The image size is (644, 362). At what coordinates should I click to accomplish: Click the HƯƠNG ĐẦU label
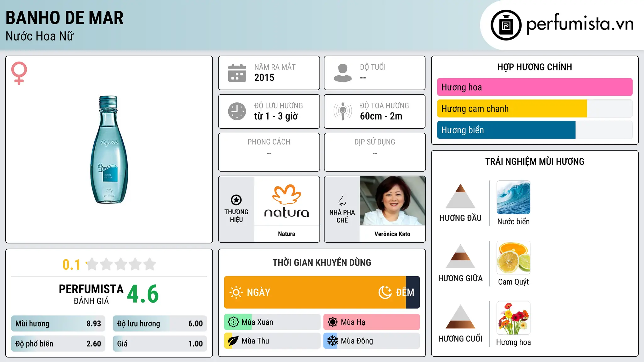[x=460, y=218]
